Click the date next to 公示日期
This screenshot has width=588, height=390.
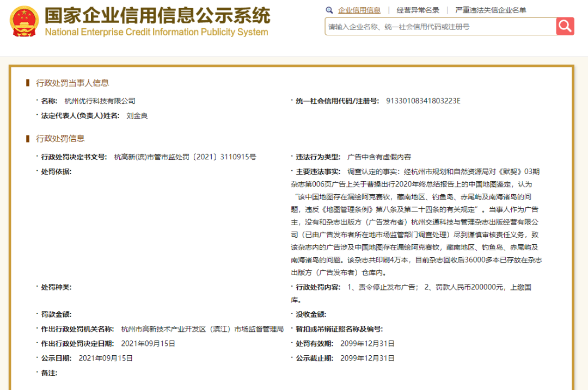click(x=106, y=358)
